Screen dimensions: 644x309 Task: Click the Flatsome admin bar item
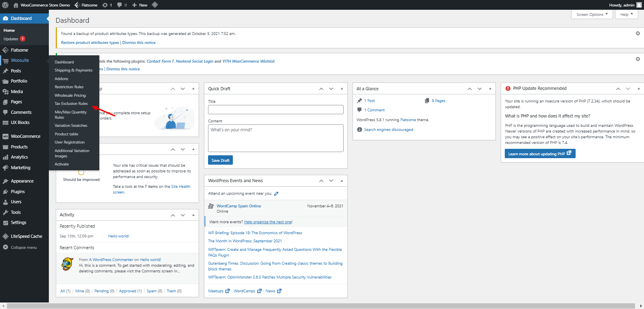[x=86, y=5]
